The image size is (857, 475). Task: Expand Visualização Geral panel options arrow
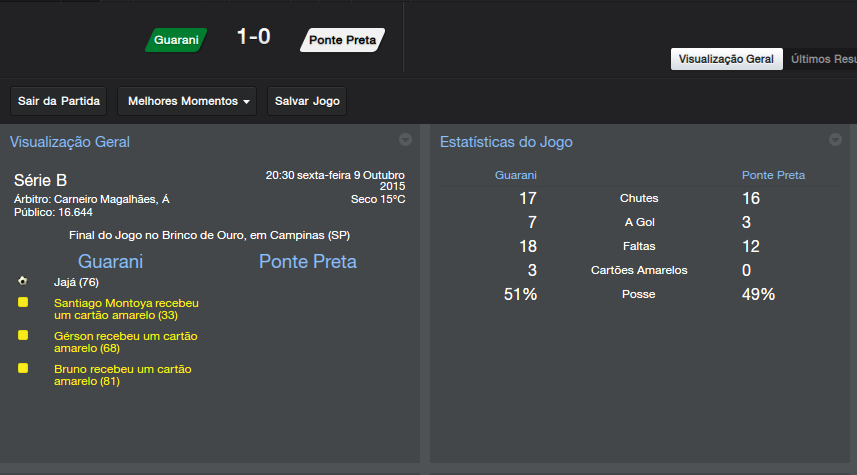click(405, 140)
